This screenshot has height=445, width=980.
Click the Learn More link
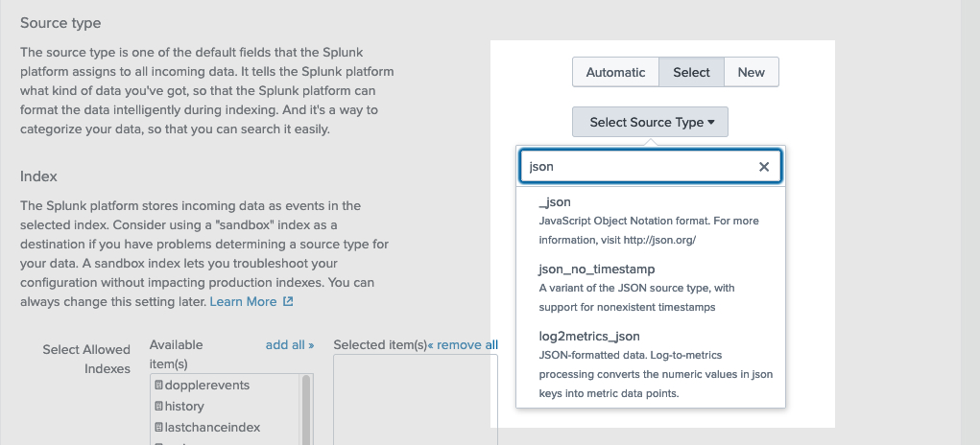pyautogui.click(x=243, y=301)
